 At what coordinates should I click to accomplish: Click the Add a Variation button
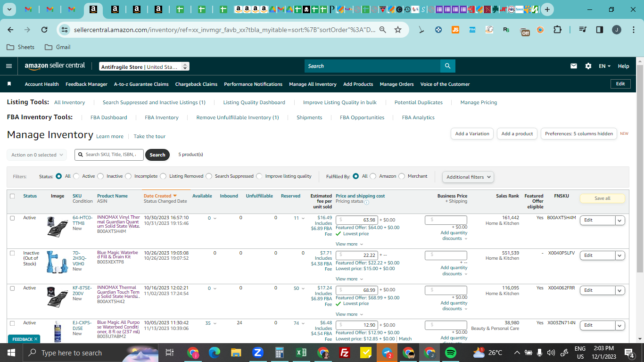click(472, 134)
